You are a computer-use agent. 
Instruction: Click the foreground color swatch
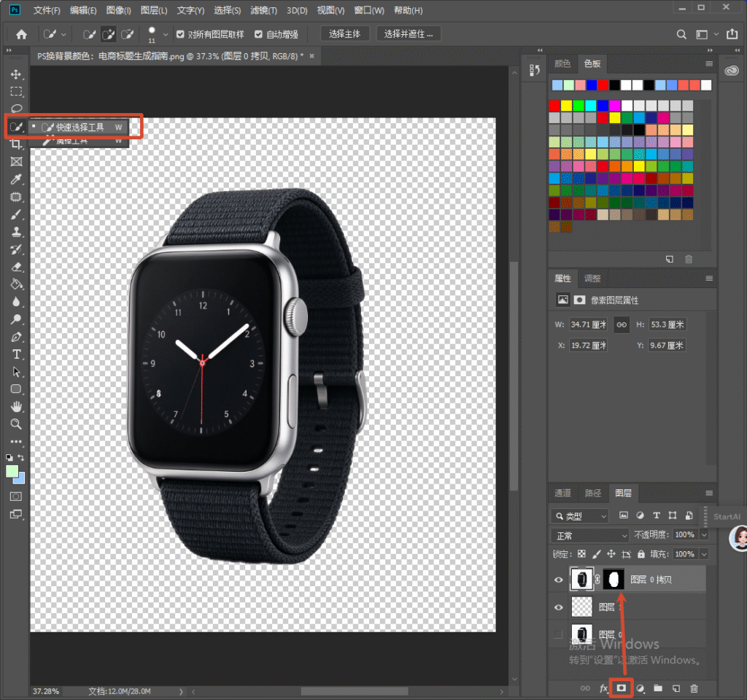click(x=12, y=472)
